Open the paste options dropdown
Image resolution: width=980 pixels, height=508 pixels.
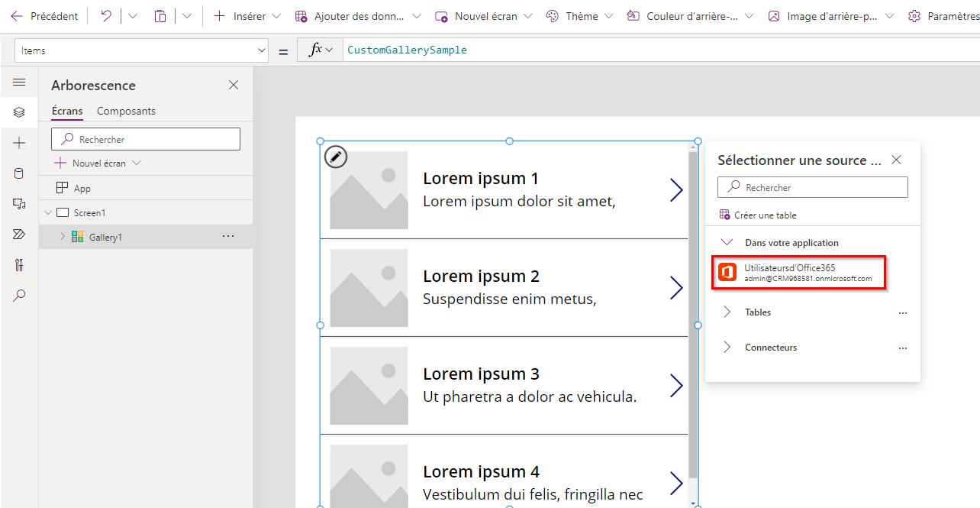point(187,16)
